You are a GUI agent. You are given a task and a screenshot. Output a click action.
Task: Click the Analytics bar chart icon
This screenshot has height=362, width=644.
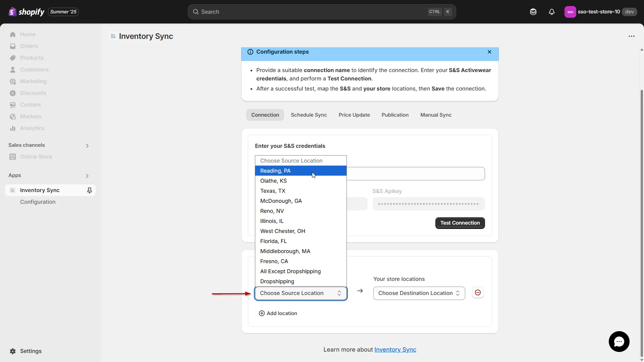click(13, 128)
